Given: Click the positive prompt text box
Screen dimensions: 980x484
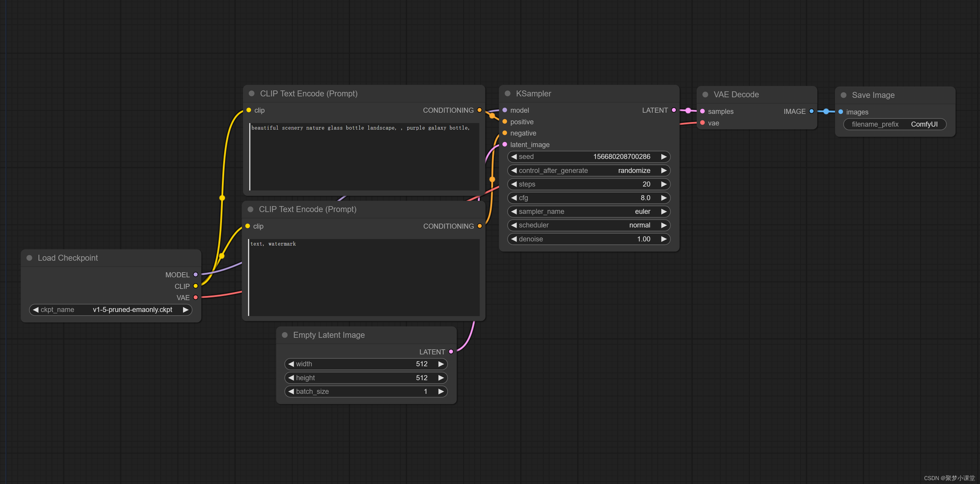Looking at the screenshot, I should click(364, 157).
